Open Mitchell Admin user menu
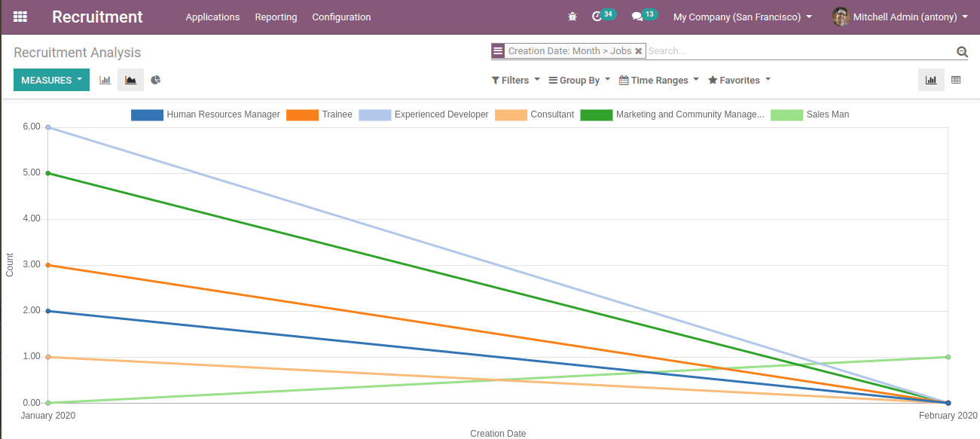This screenshot has height=439, width=980. pos(900,17)
